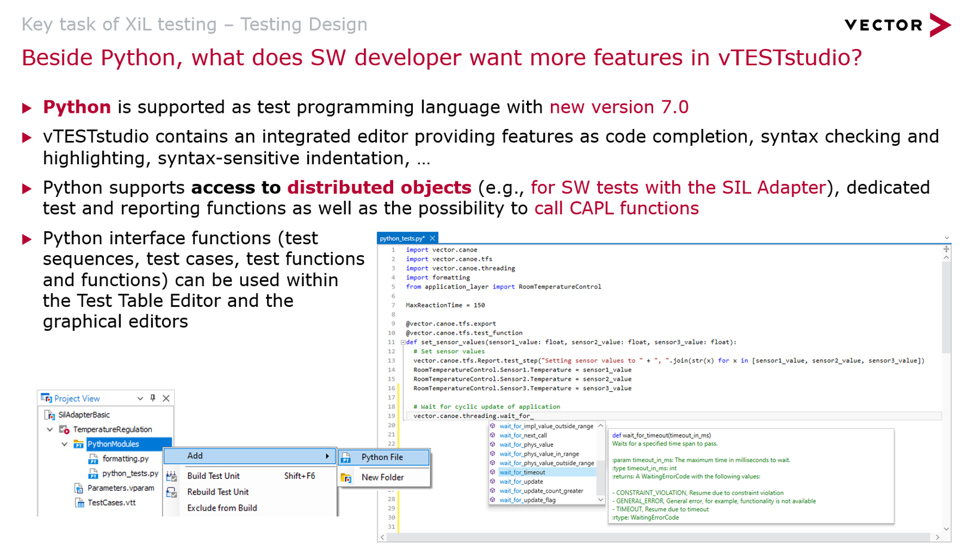Image resolution: width=980 pixels, height=550 pixels.
Task: Open the editor tab list dropdown
Action: 947,238
